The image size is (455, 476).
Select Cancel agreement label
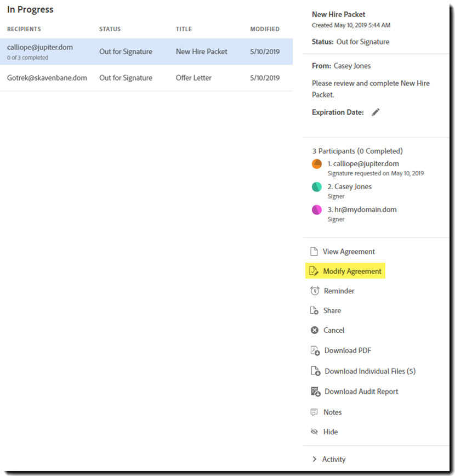(334, 330)
